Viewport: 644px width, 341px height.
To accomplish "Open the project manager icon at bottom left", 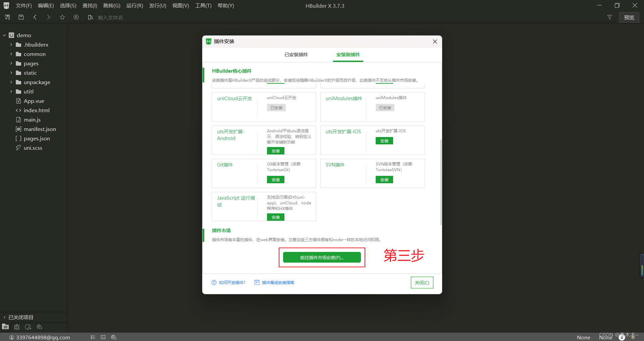I will [x=5, y=327].
